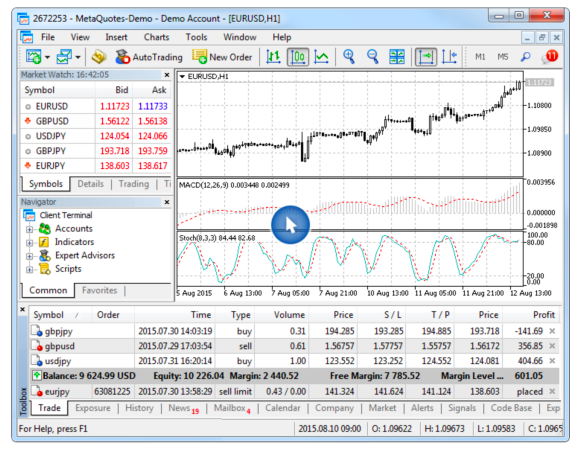Open Signals tab in Toolbox
Image resolution: width=581 pixels, height=452 pixels.
[462, 408]
